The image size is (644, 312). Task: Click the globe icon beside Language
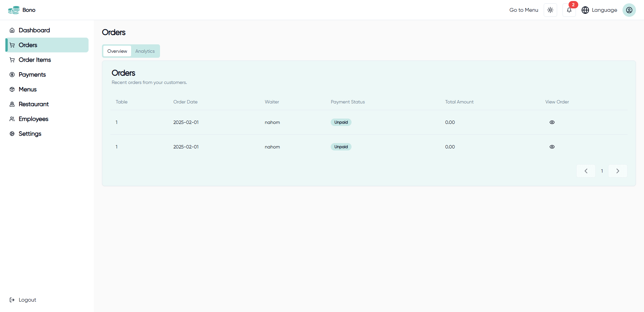tap(585, 10)
